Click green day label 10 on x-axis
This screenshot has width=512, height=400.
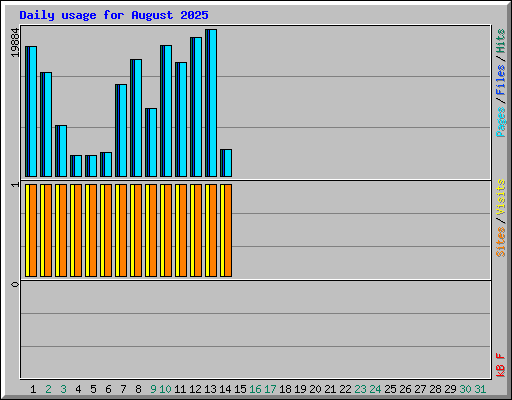(165, 389)
